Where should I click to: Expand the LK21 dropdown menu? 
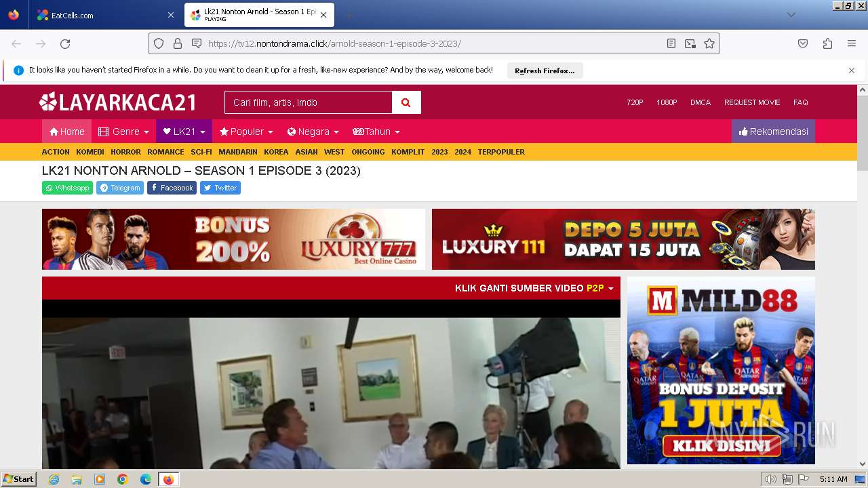pyautogui.click(x=184, y=131)
